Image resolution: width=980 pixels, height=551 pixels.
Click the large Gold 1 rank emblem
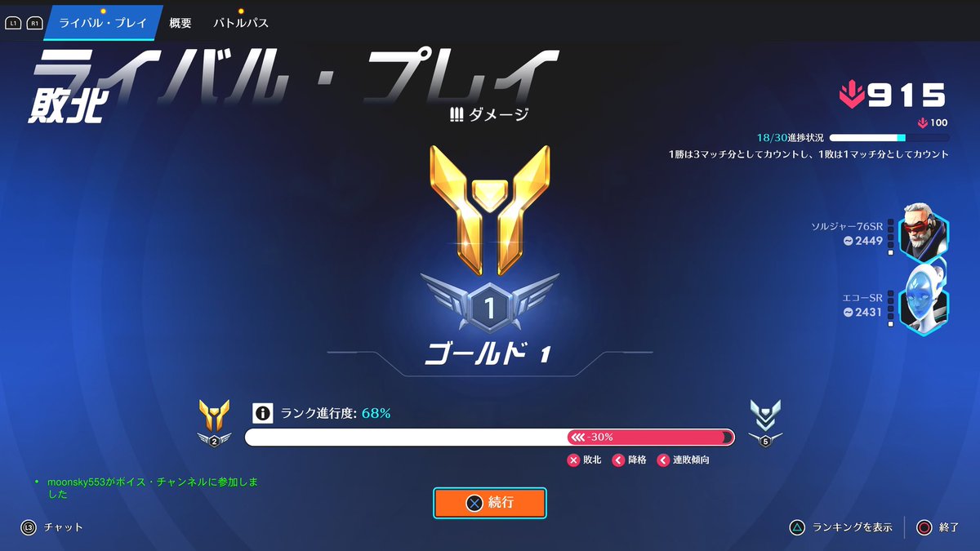tap(489, 211)
